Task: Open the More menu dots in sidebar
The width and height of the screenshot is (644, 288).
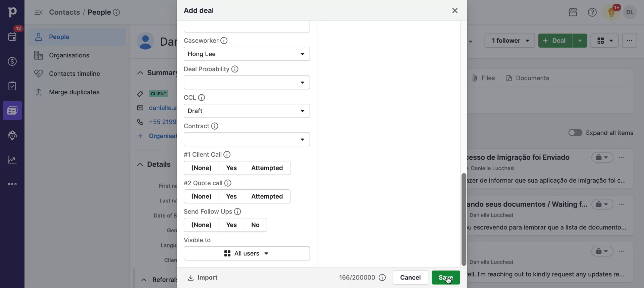Action: [x=12, y=184]
